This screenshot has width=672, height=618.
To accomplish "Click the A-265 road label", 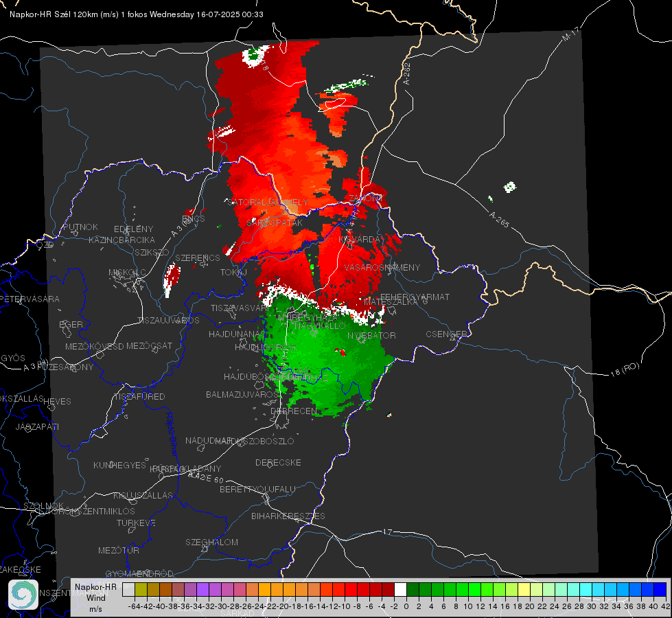I will pyautogui.click(x=499, y=220).
